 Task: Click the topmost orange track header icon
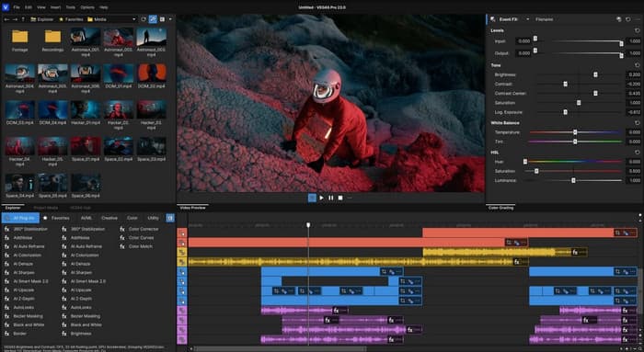coord(182,233)
